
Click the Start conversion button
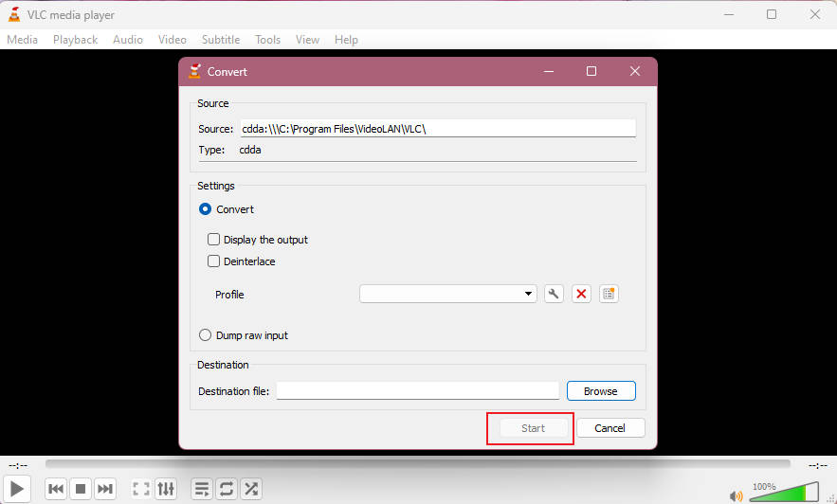tap(534, 428)
